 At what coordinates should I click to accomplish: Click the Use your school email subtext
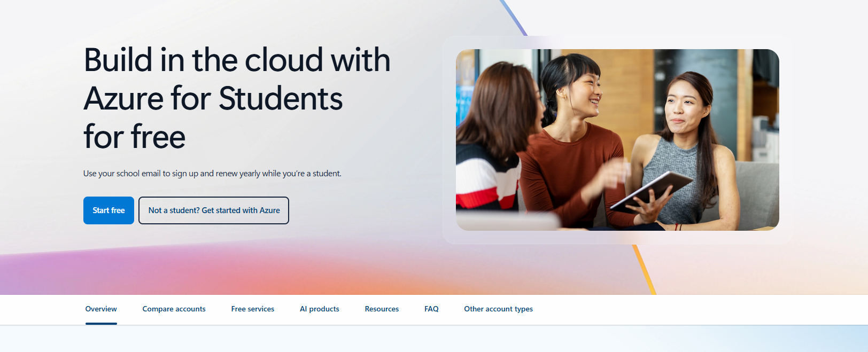coord(212,174)
